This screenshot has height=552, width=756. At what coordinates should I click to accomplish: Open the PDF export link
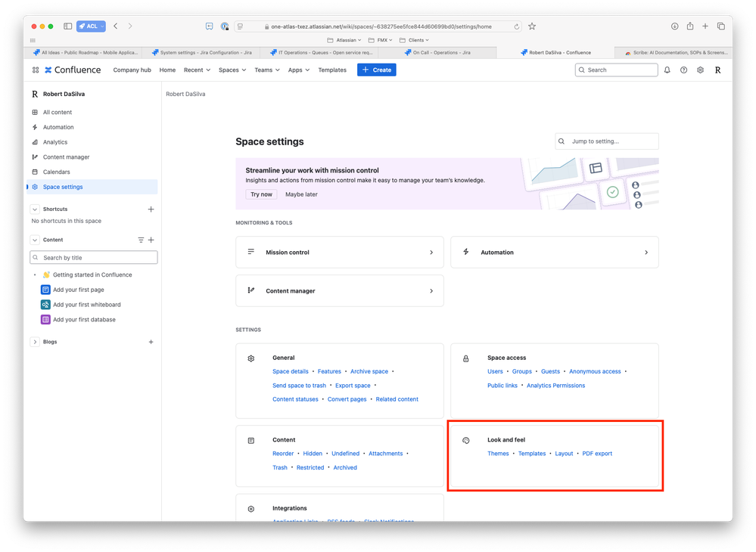click(x=597, y=454)
